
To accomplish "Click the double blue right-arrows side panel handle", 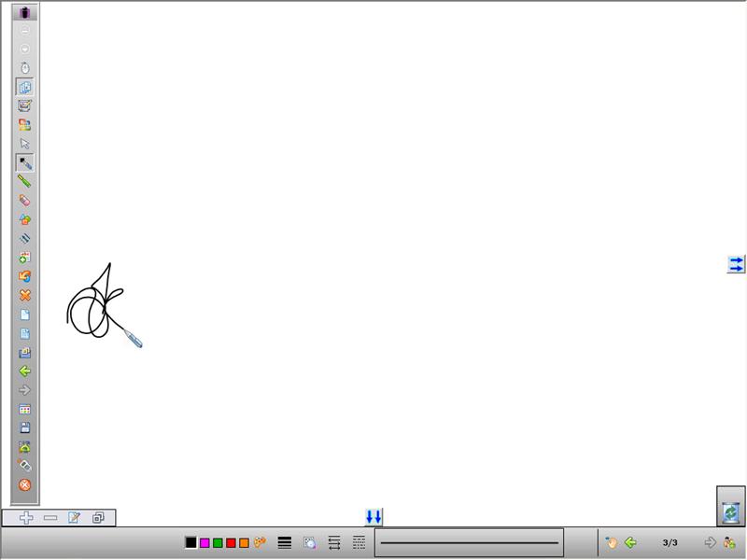I will coord(736,264).
